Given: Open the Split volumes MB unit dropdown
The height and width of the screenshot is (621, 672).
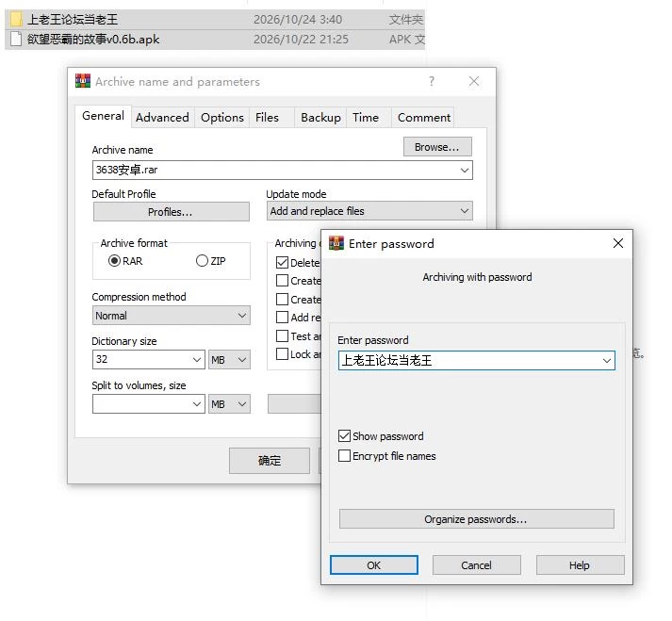Looking at the screenshot, I should point(229,403).
